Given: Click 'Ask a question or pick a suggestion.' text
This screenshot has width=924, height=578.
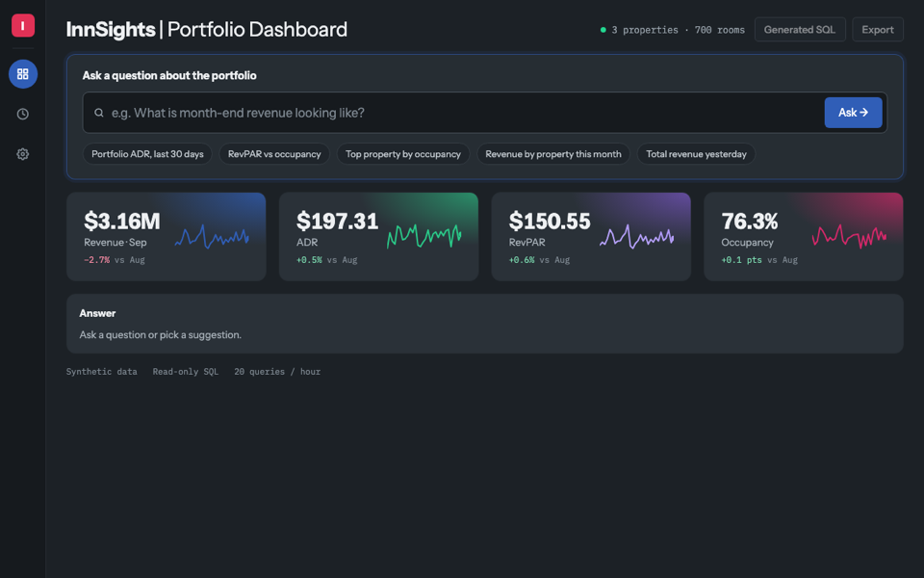Looking at the screenshot, I should (161, 335).
